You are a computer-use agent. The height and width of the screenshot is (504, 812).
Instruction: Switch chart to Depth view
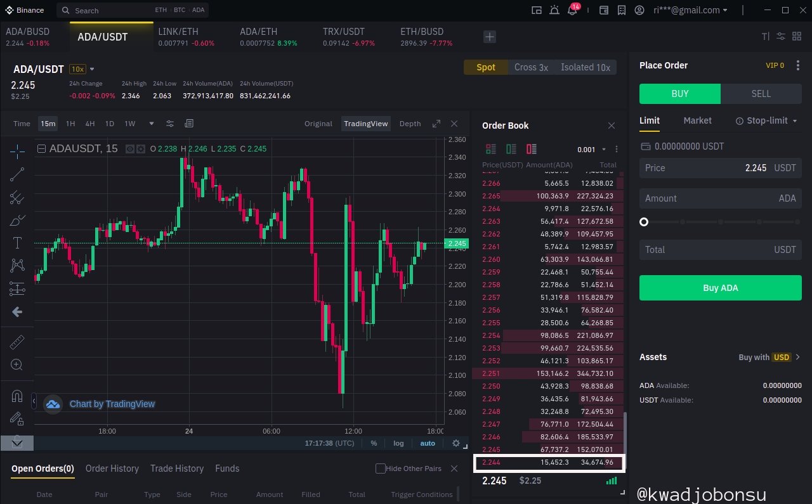click(x=410, y=124)
